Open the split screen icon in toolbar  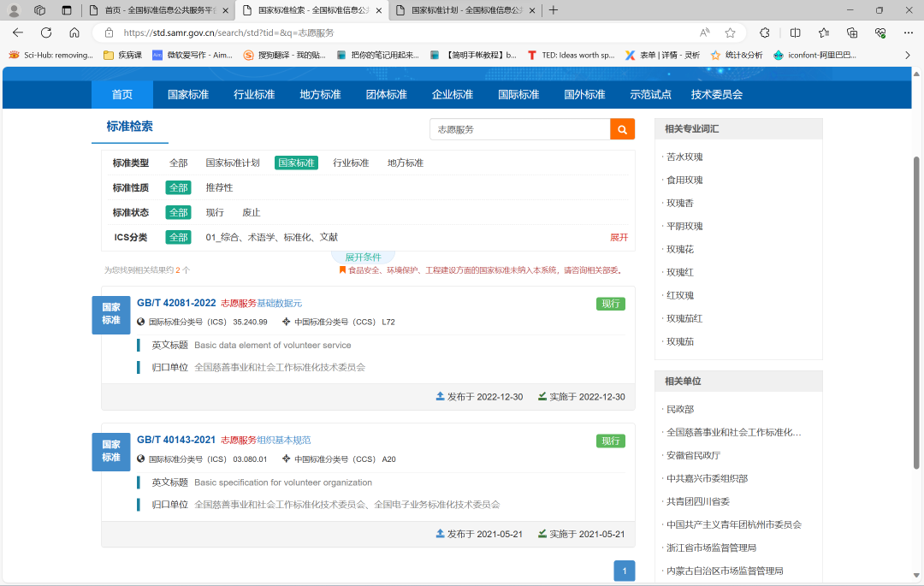point(795,33)
